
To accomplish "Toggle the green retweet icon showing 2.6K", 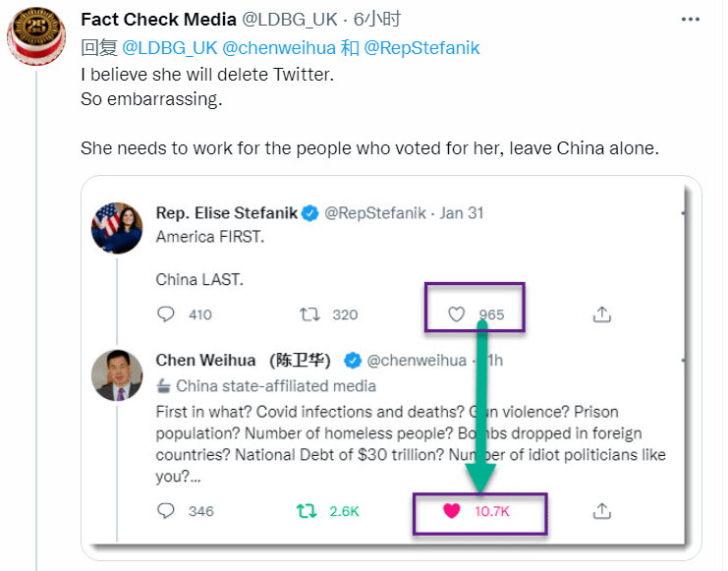I will [307, 511].
